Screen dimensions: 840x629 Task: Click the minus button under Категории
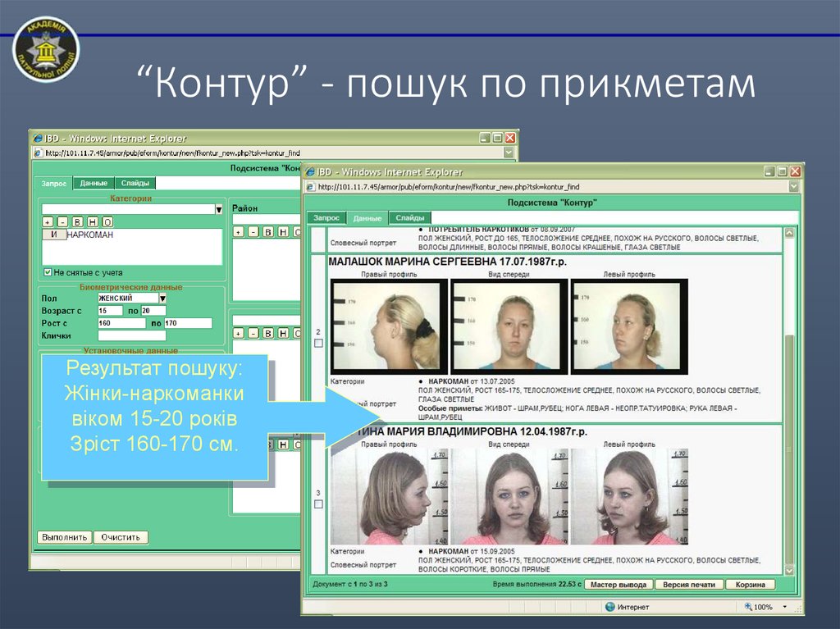coord(62,221)
